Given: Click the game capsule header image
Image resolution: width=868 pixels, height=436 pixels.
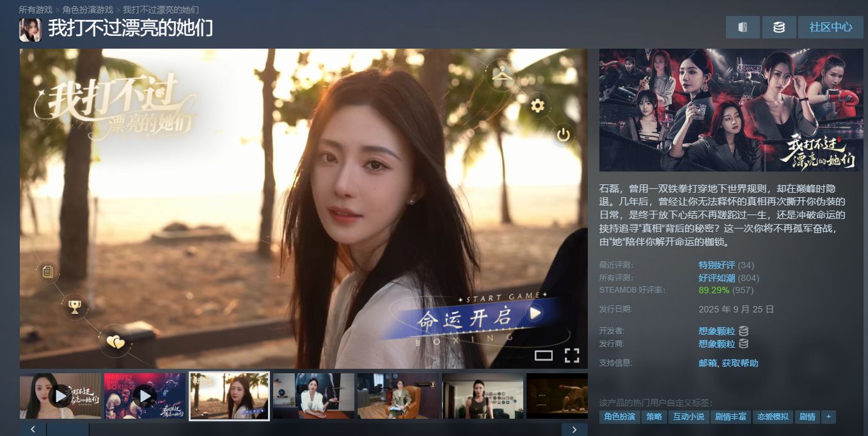Looking at the screenshot, I should click(731, 110).
